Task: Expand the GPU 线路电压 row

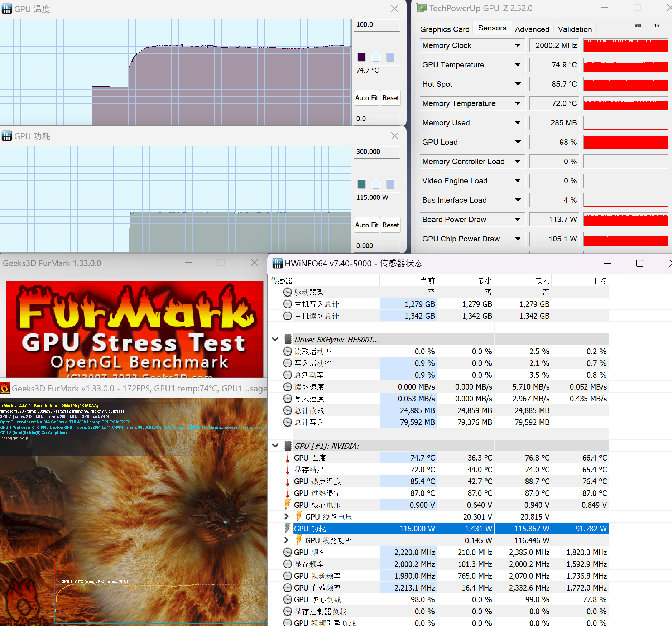Action: [x=286, y=517]
